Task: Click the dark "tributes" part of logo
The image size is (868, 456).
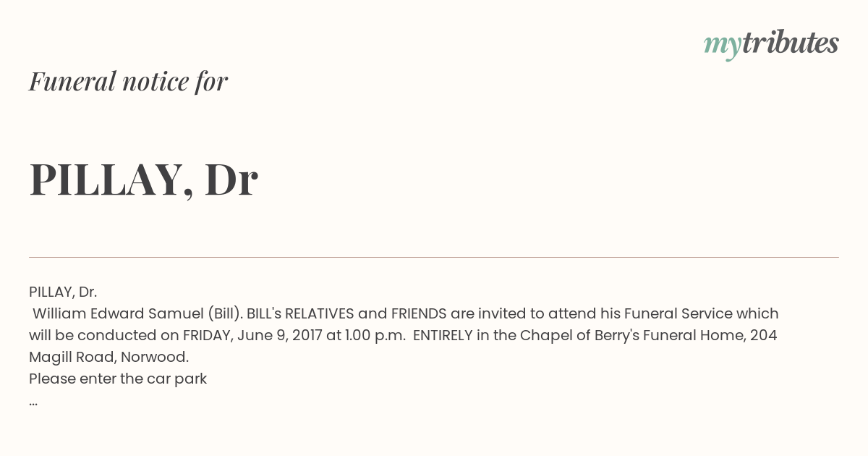Action: click(x=790, y=43)
